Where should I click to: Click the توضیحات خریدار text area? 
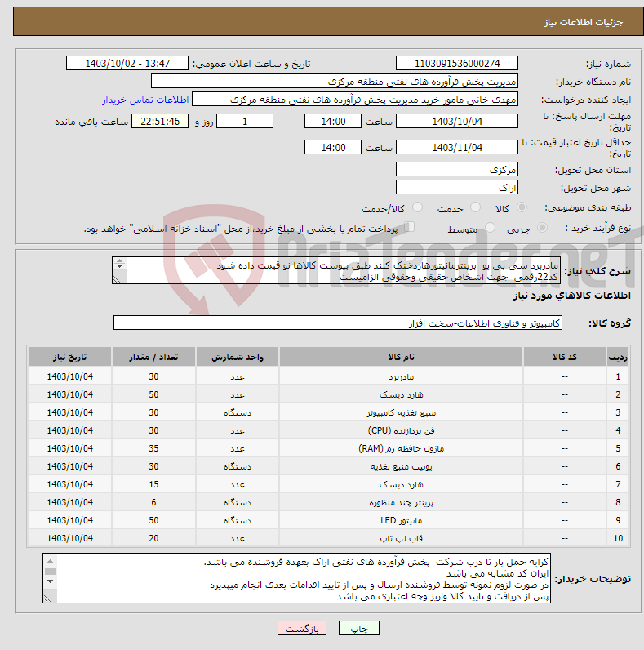coord(297,578)
